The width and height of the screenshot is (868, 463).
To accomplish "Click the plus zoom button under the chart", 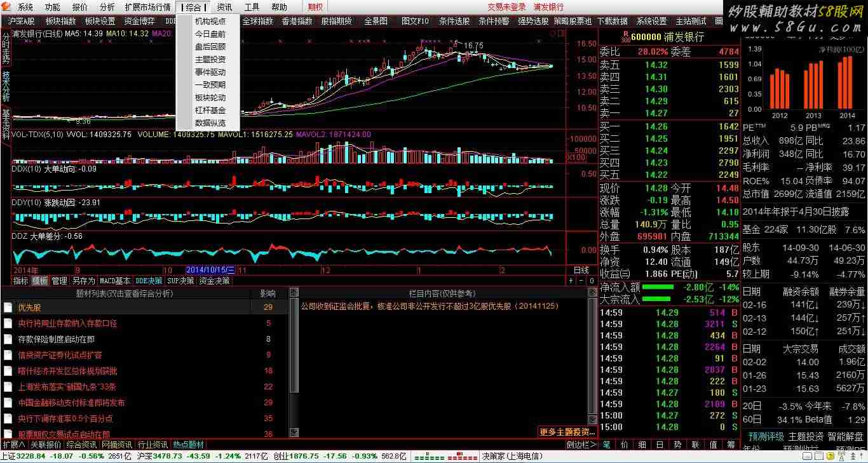I will click(x=571, y=280).
